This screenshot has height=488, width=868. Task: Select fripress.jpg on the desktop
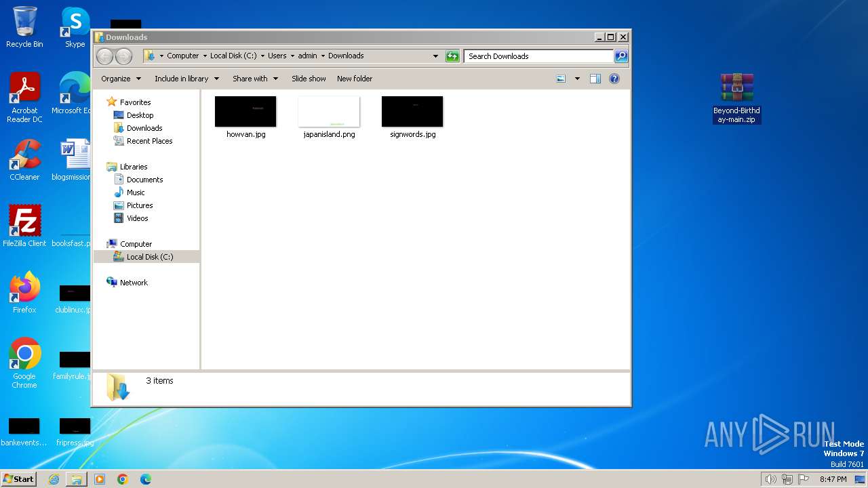click(x=75, y=432)
